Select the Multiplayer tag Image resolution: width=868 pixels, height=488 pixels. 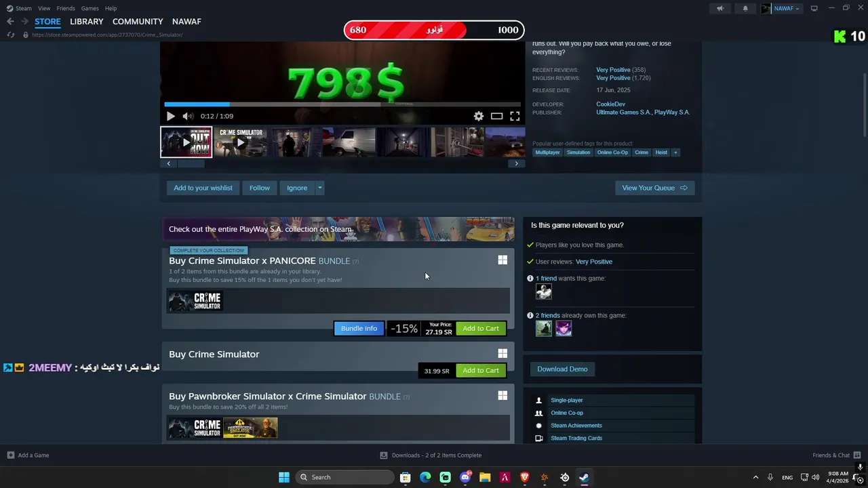pyautogui.click(x=548, y=152)
